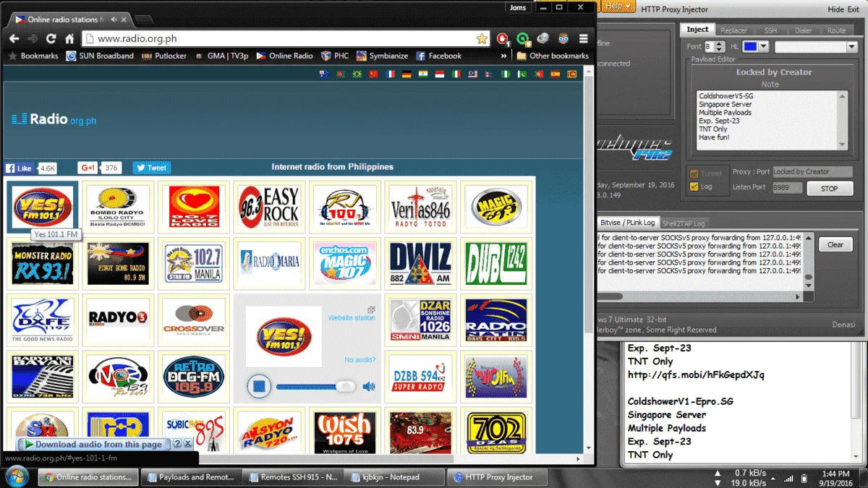
Task: Like the page on Facebook
Action: click(x=20, y=168)
